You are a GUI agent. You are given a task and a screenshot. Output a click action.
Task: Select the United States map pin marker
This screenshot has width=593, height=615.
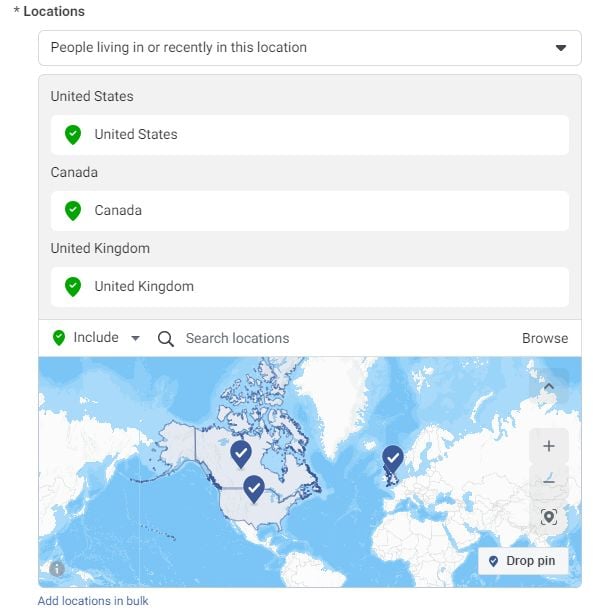coord(254,489)
